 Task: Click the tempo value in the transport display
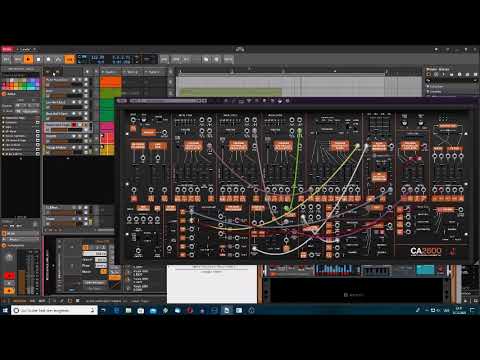pyautogui.click(x=97, y=57)
